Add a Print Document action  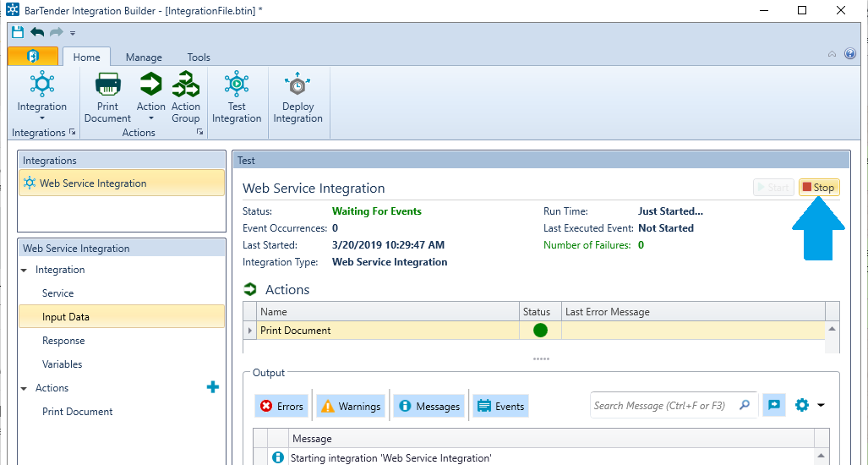click(x=107, y=97)
